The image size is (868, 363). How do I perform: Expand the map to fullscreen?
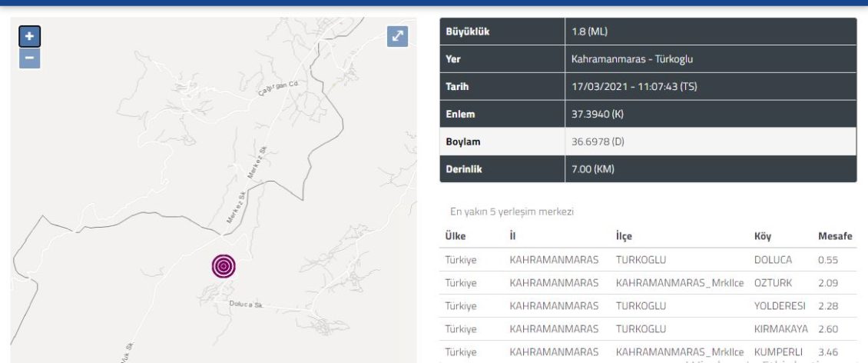(x=397, y=36)
